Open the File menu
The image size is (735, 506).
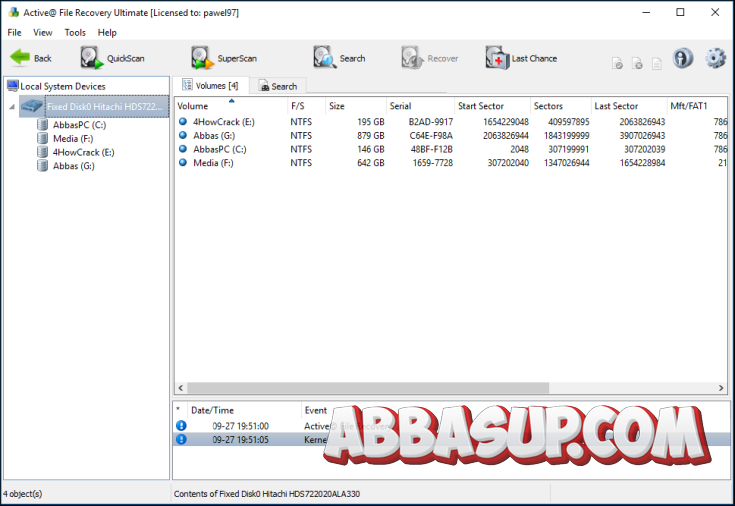(x=14, y=32)
